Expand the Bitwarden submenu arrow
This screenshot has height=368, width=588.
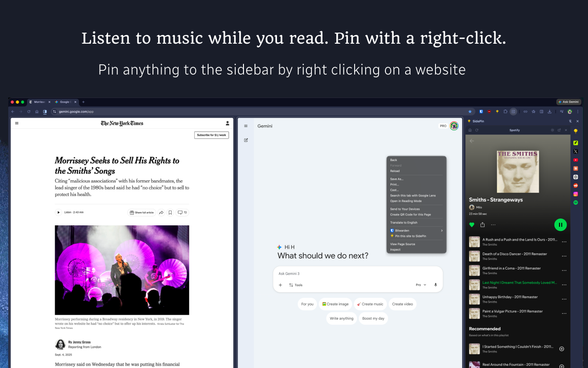tap(442, 230)
